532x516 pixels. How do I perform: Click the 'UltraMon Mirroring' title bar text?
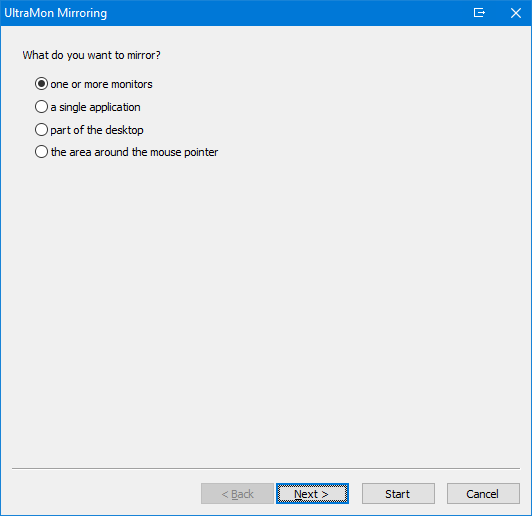tap(56, 13)
